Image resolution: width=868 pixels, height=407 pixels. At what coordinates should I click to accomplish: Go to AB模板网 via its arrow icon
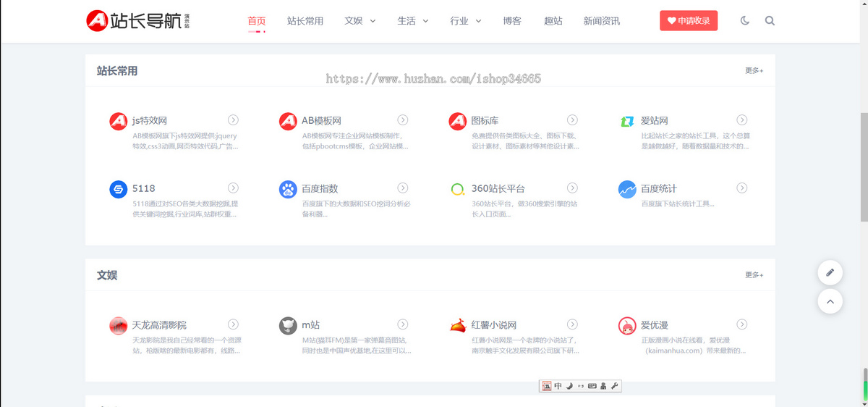click(403, 119)
